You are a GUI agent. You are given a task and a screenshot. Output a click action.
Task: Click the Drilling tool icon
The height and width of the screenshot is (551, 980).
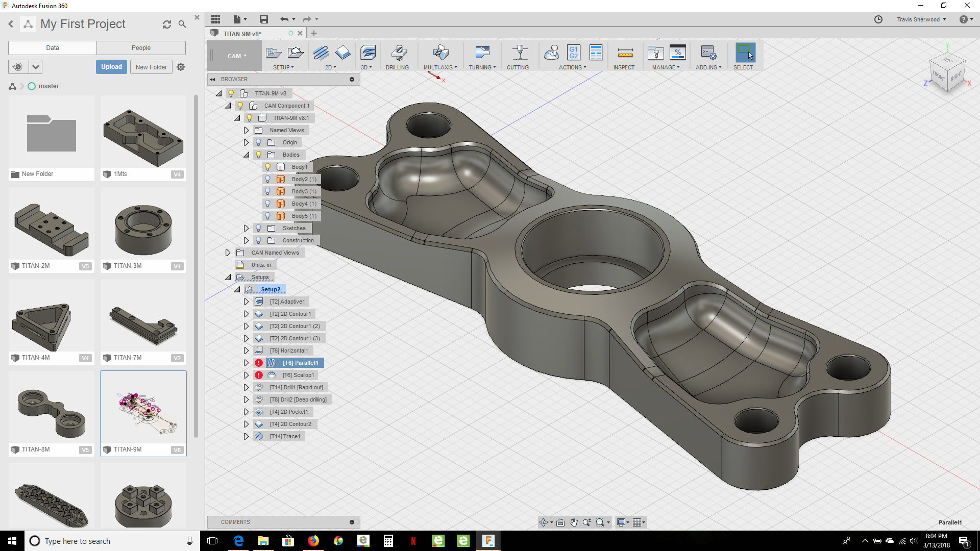click(398, 53)
